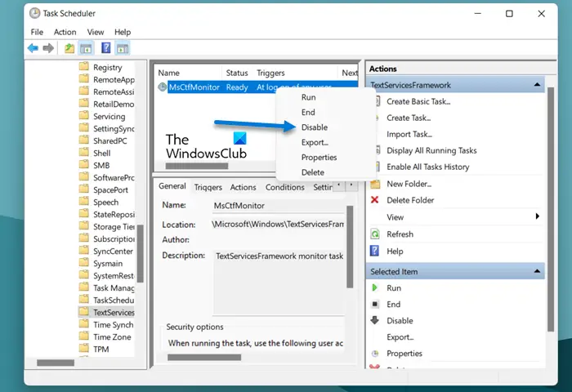Viewport: 572px width, 392px height.
Task: Click the Description text box
Action: coord(279,282)
